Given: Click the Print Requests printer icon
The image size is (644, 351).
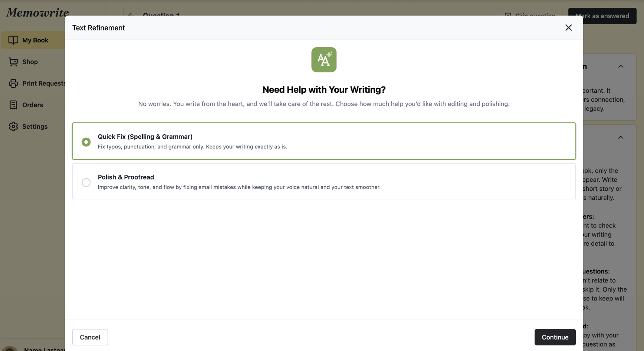Looking at the screenshot, I should [13, 83].
